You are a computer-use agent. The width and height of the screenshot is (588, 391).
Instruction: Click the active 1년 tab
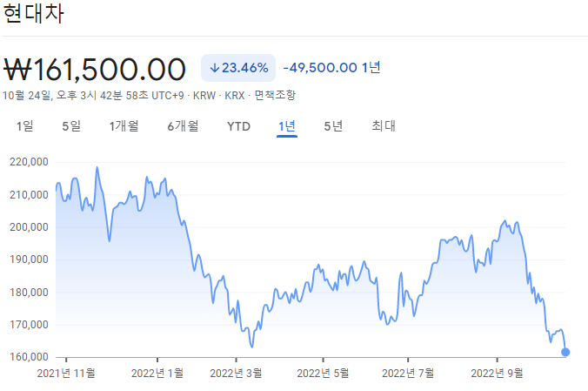tap(287, 126)
